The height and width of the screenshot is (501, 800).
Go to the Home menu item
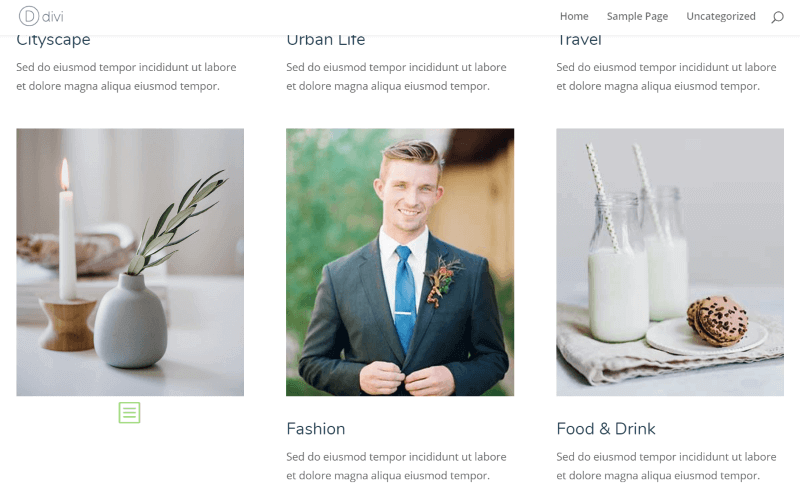[x=574, y=16]
